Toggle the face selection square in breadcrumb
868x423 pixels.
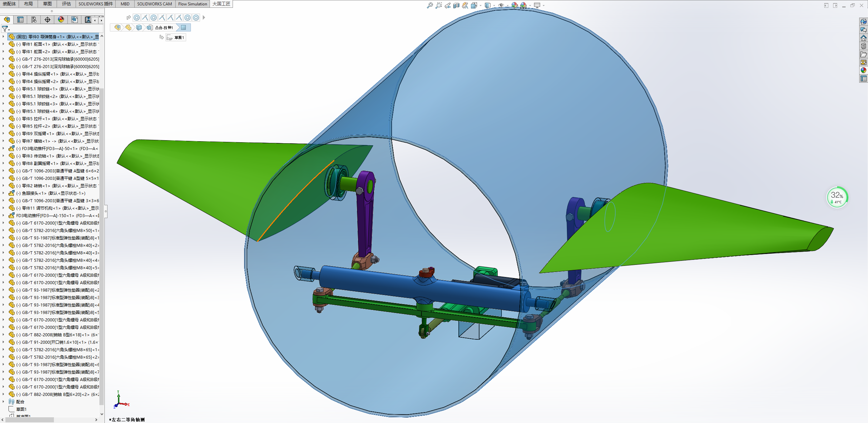[x=183, y=27]
